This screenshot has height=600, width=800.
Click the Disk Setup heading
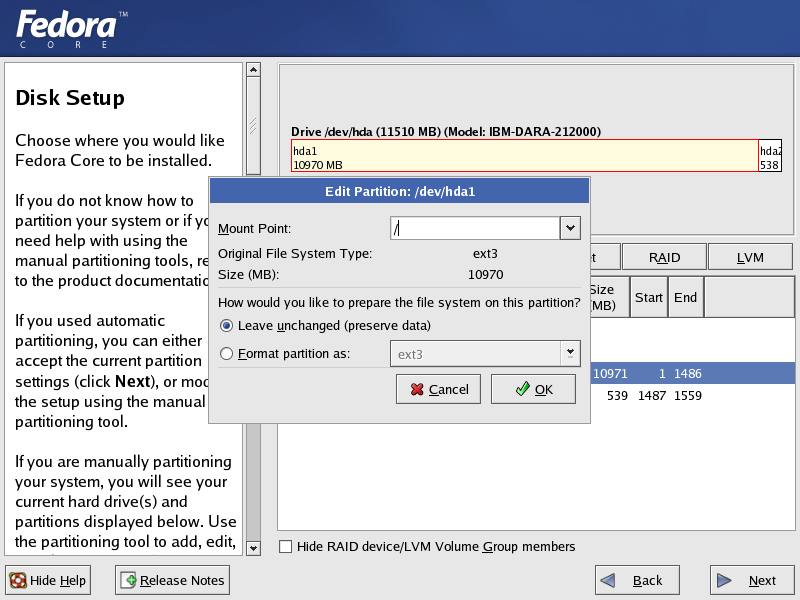click(70, 98)
